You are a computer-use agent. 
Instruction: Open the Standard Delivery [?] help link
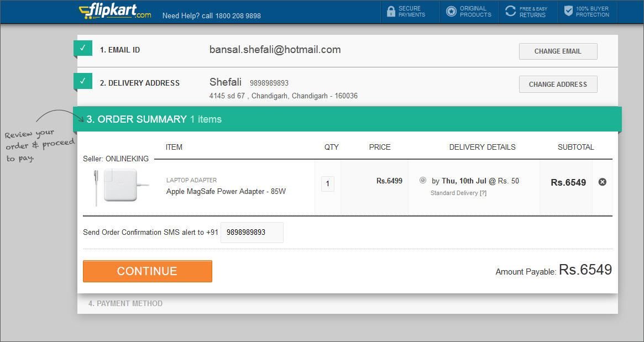[x=483, y=193]
